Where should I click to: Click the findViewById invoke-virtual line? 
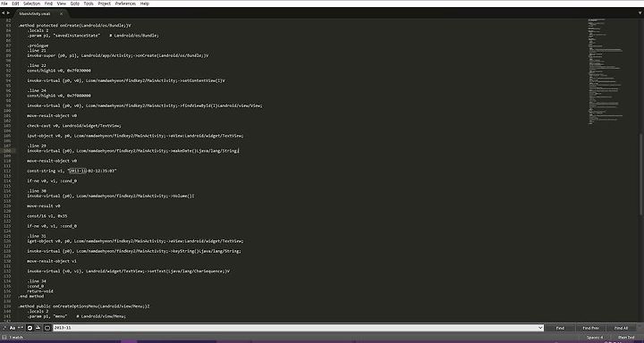pyautogui.click(x=145, y=105)
